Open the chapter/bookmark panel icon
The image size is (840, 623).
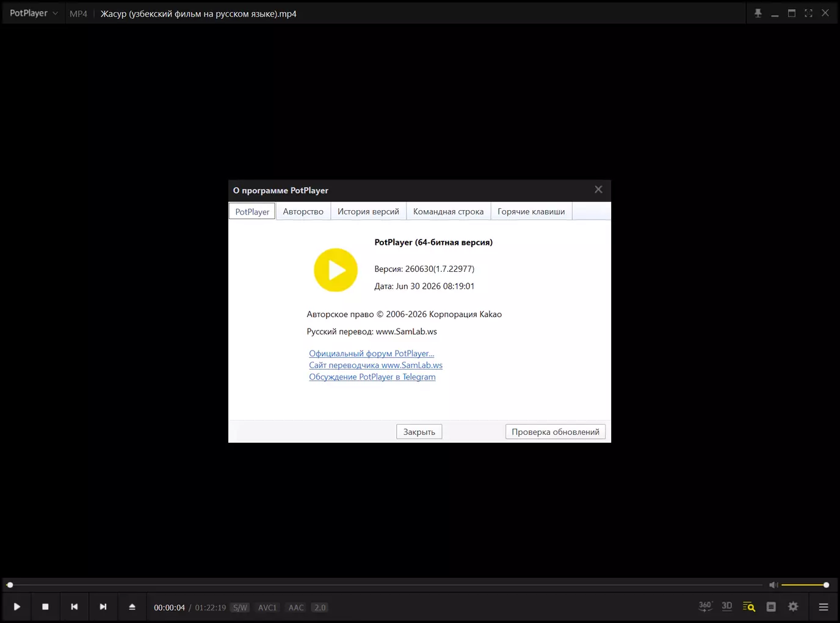771,607
